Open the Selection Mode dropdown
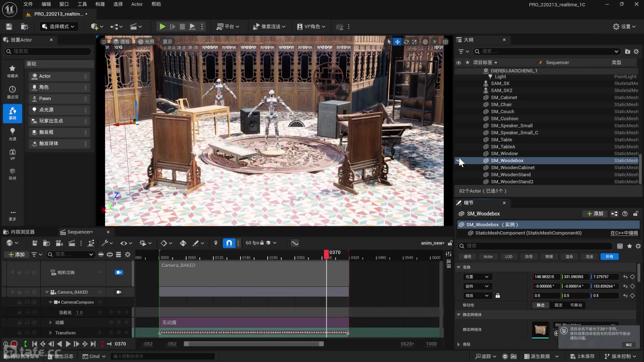 58,26
